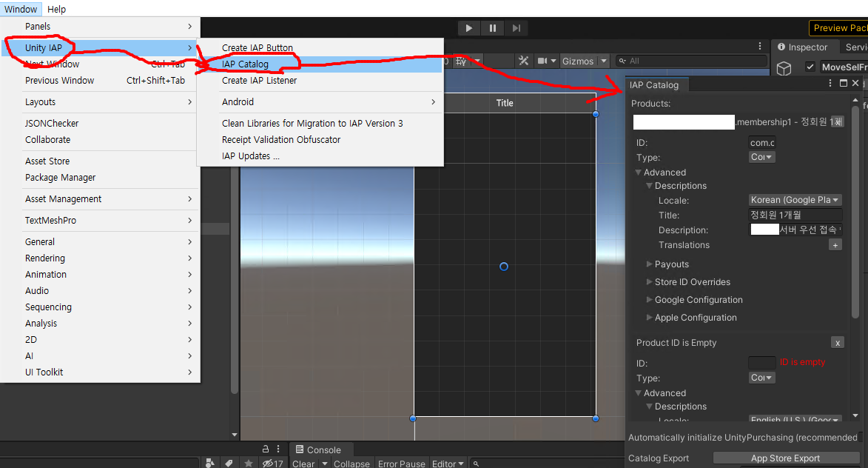Open the Type dropdown under Product ID is Empty
This screenshot has width=868, height=468.
point(761,378)
